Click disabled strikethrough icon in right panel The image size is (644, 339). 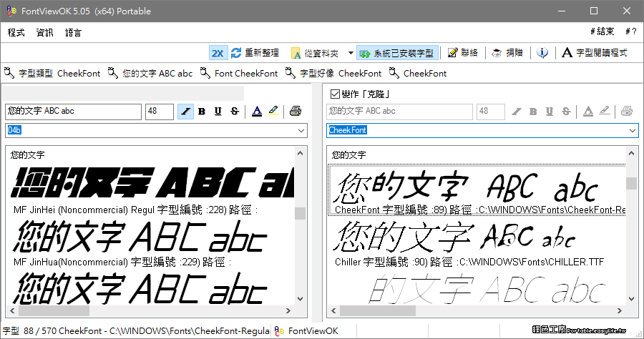[x=566, y=112]
